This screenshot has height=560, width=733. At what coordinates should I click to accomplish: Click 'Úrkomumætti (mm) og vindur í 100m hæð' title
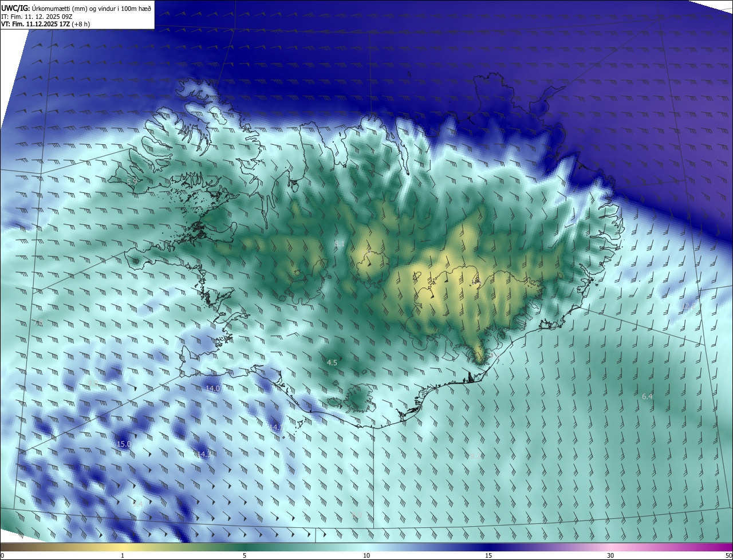pyautogui.click(x=92, y=8)
